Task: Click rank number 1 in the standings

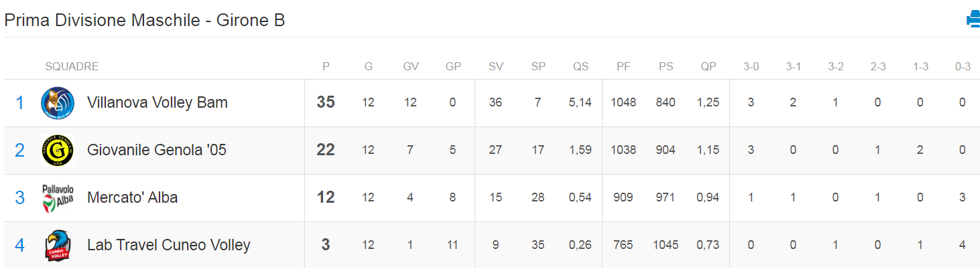Action: point(20,102)
